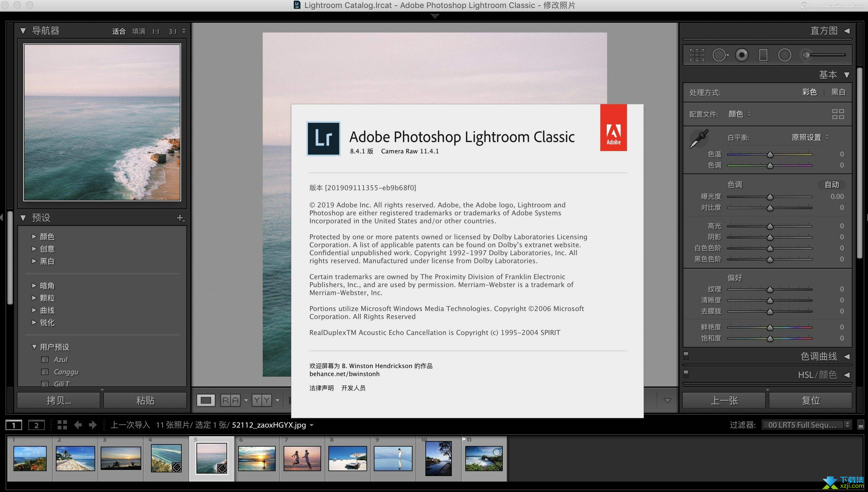Open grid view from filmstrip bar
868x492 pixels.
(62, 425)
